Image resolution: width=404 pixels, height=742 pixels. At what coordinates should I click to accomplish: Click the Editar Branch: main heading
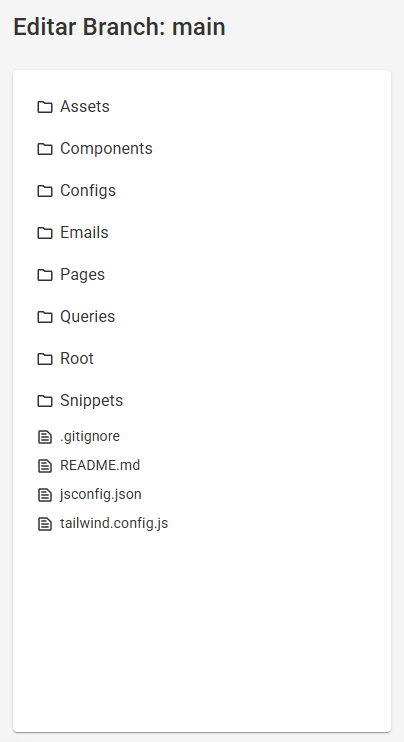(x=119, y=26)
